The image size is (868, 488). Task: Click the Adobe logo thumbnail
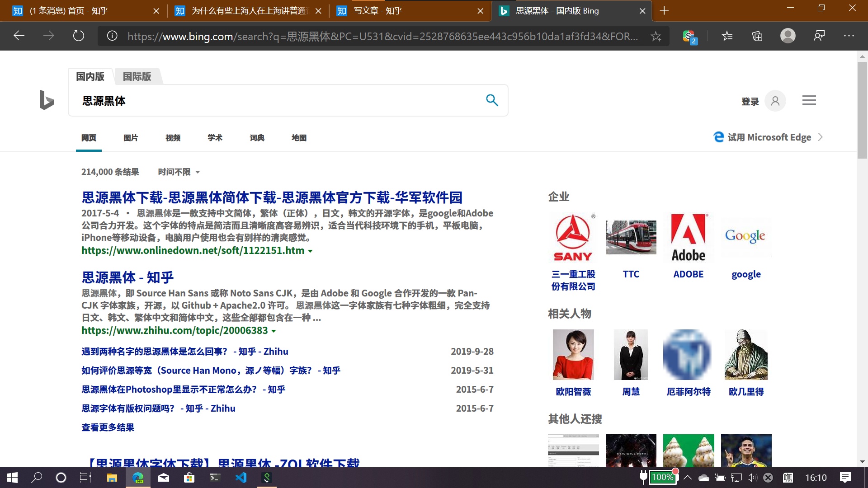(689, 238)
